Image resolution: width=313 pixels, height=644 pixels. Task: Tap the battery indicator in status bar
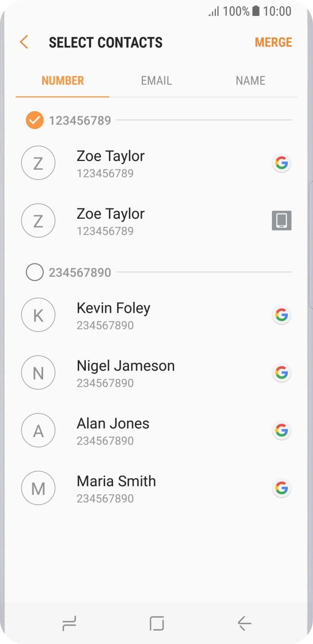256,11
